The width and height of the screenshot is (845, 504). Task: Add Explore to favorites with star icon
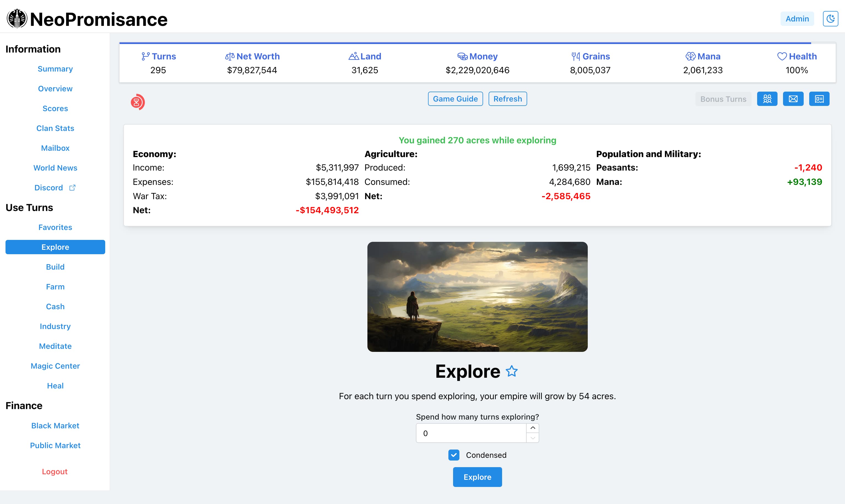pyautogui.click(x=511, y=371)
